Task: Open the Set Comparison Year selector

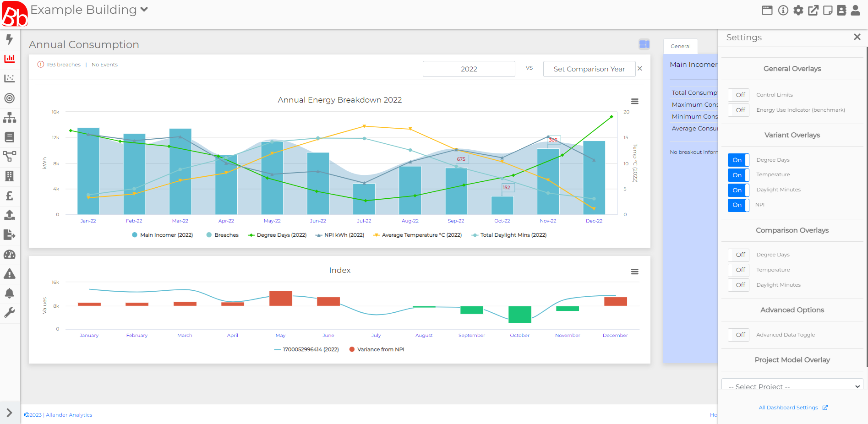Action: pos(589,69)
